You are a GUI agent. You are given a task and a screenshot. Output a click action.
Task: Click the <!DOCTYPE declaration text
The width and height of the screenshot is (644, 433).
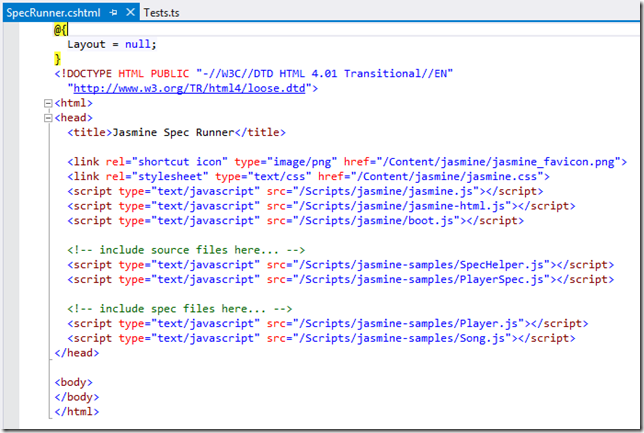click(x=254, y=74)
